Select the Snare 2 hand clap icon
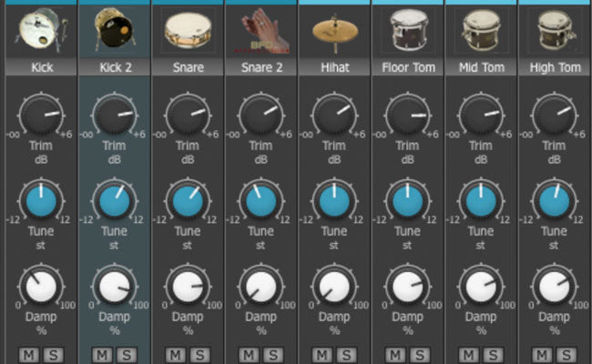The image size is (592, 364). click(260, 32)
